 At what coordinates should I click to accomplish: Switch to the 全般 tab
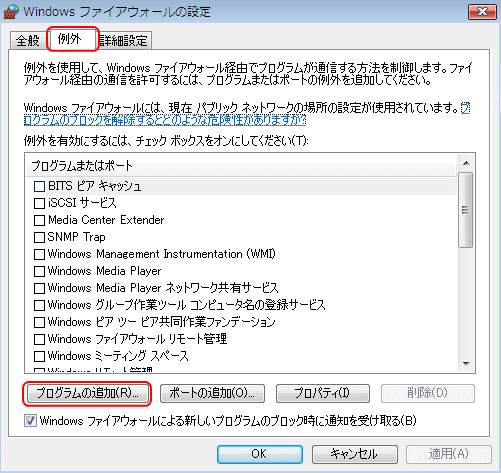coord(27,40)
